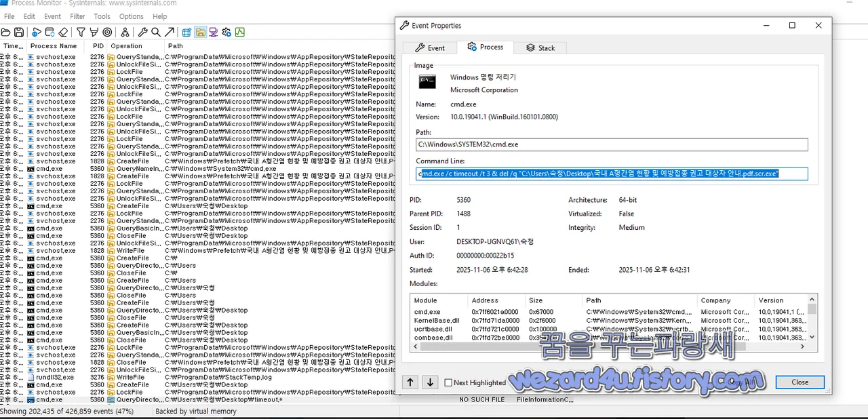The height and width of the screenshot is (419, 868).
Task: Select the rundll32.exe event row
Action: (197, 377)
